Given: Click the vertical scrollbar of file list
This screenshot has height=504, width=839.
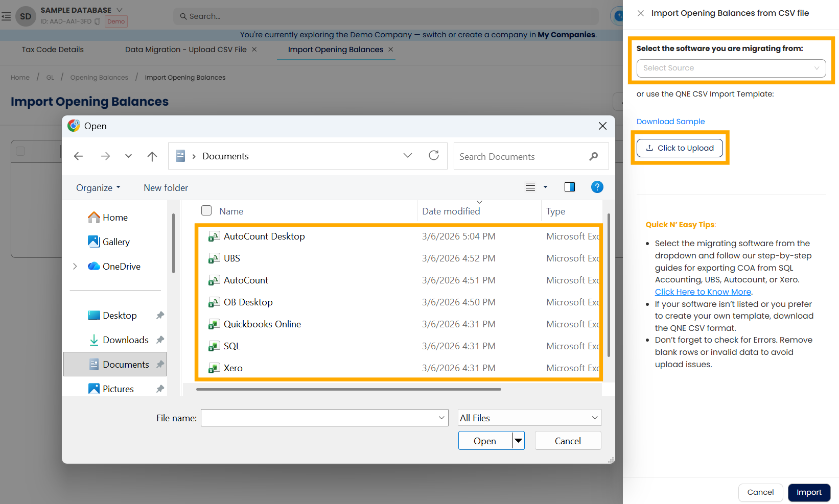Looking at the screenshot, I should pyautogui.click(x=609, y=285).
